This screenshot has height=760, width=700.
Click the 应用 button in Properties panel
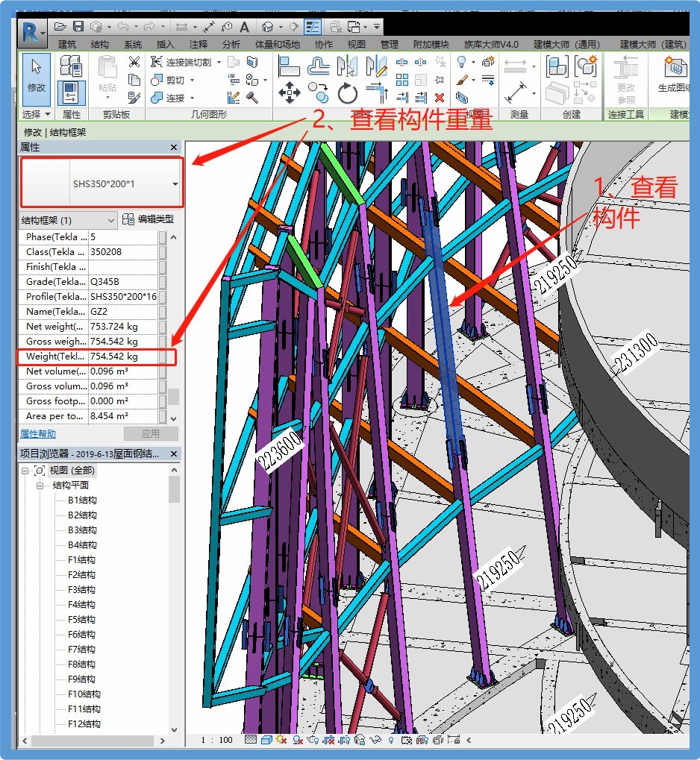151,433
